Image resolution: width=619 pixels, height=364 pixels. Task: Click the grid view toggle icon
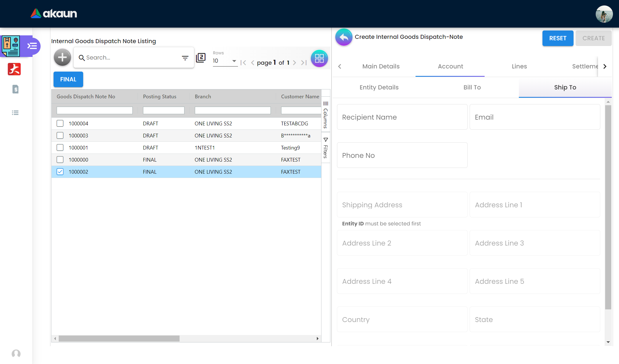tap(319, 58)
